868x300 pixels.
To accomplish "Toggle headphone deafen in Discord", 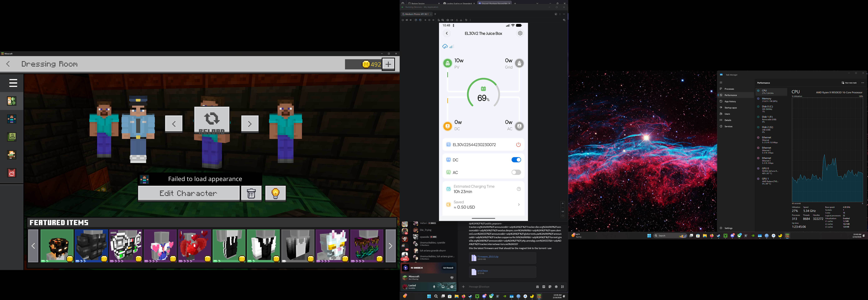I will coord(443,287).
